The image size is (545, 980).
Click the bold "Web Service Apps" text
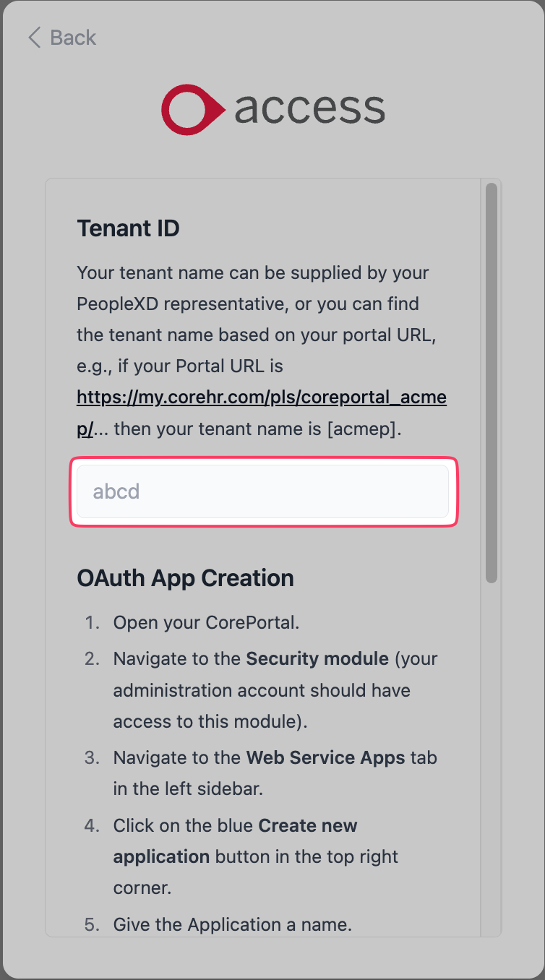tap(325, 758)
